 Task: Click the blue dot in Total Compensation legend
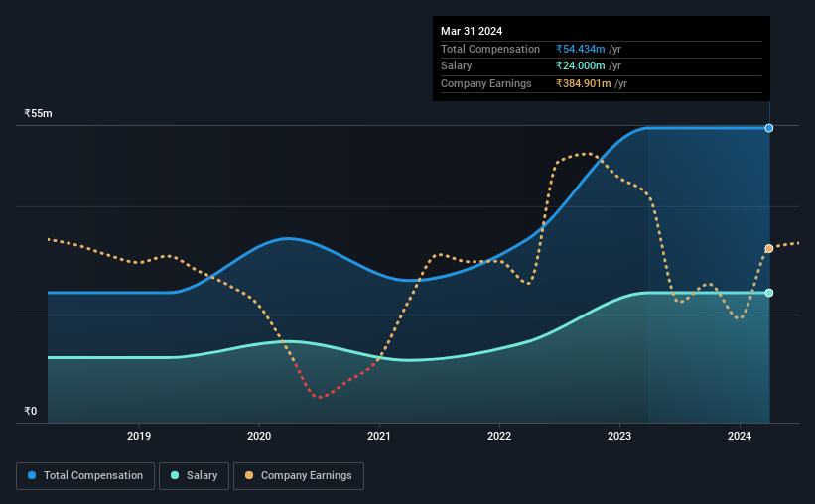pyautogui.click(x=32, y=475)
